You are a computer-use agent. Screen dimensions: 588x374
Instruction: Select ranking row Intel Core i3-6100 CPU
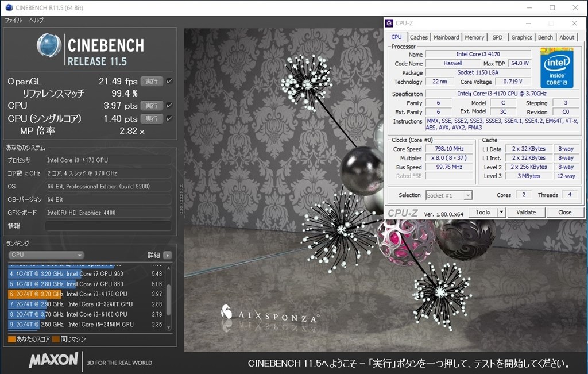(x=86, y=315)
